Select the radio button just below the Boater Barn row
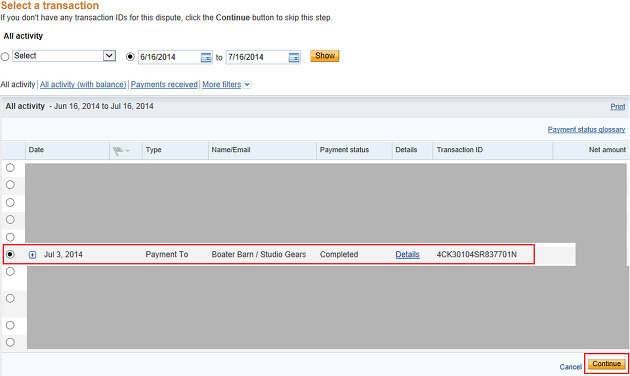The height and width of the screenshot is (376, 630). tap(10, 272)
